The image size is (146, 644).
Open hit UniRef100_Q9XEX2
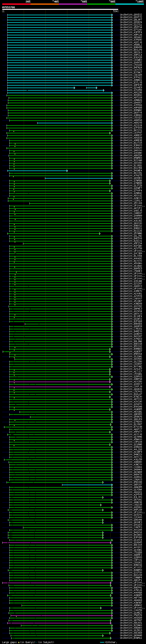pos(131,15)
